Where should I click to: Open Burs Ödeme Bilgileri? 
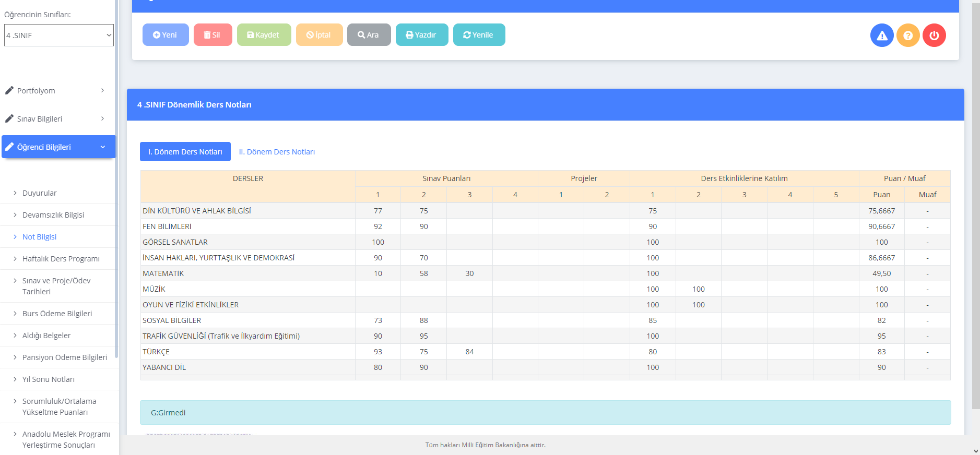tap(57, 314)
